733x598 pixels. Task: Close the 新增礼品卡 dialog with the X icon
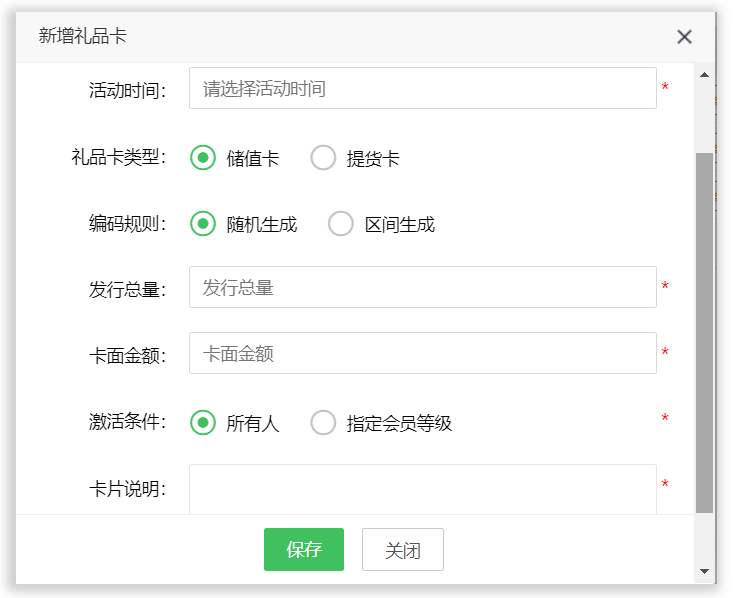684,37
